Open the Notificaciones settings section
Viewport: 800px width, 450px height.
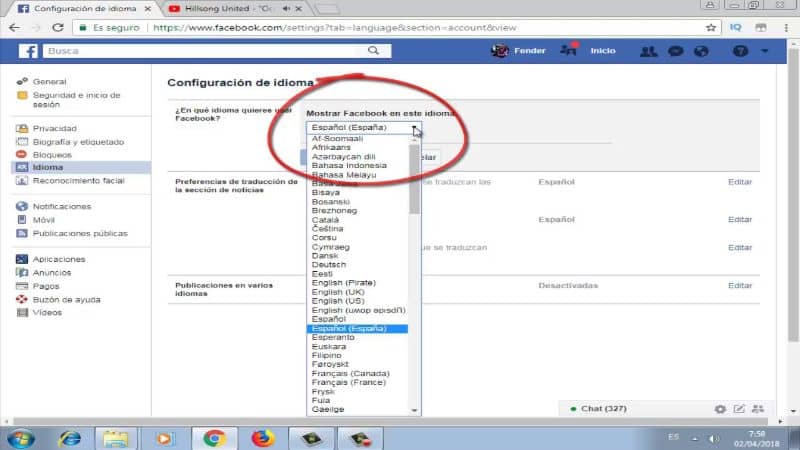tap(62, 207)
